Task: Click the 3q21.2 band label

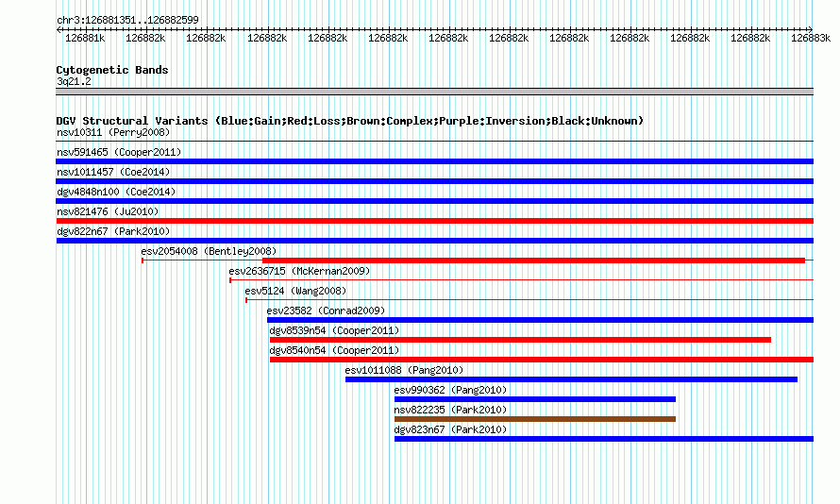Action: (x=74, y=81)
